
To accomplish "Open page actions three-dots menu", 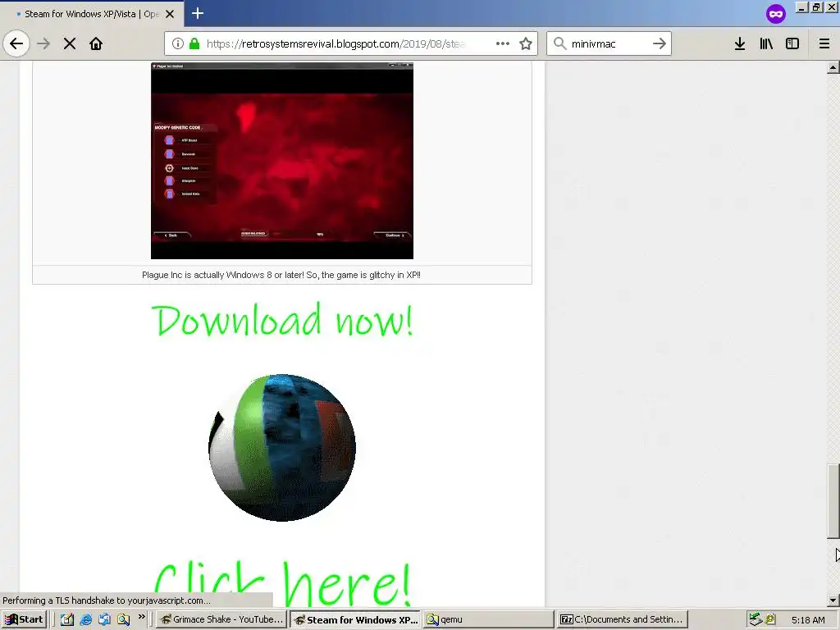I will pyautogui.click(x=503, y=43).
